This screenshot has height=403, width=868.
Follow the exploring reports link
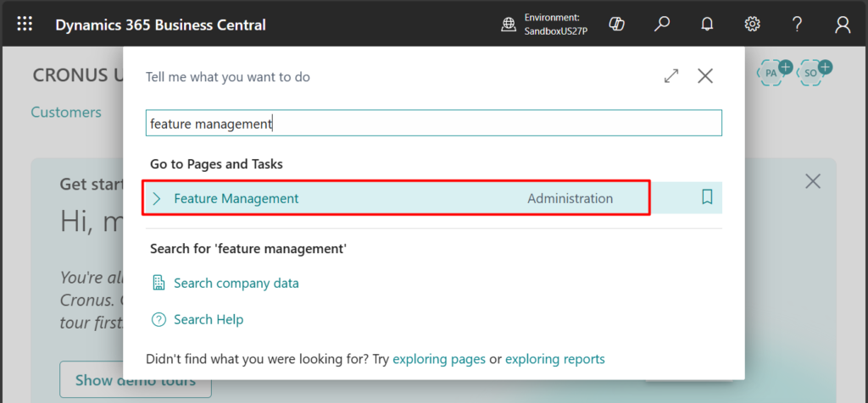pyautogui.click(x=554, y=359)
